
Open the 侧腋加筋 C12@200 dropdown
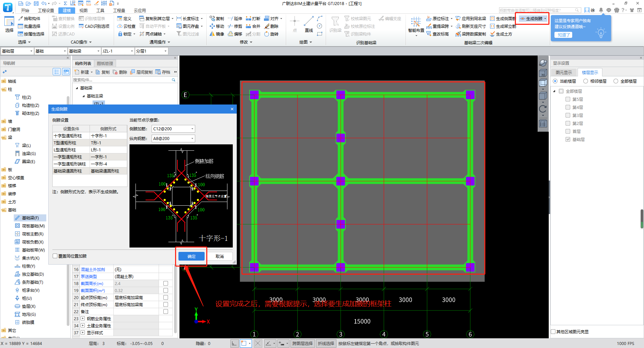pyautogui.click(x=173, y=129)
